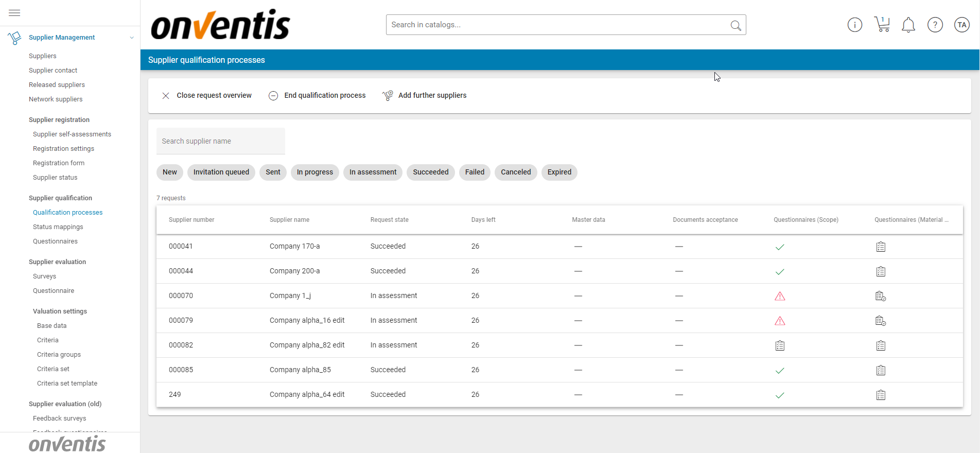This screenshot has width=980, height=453.
Task: Go to Status mappings in sidebar
Action: tap(58, 227)
